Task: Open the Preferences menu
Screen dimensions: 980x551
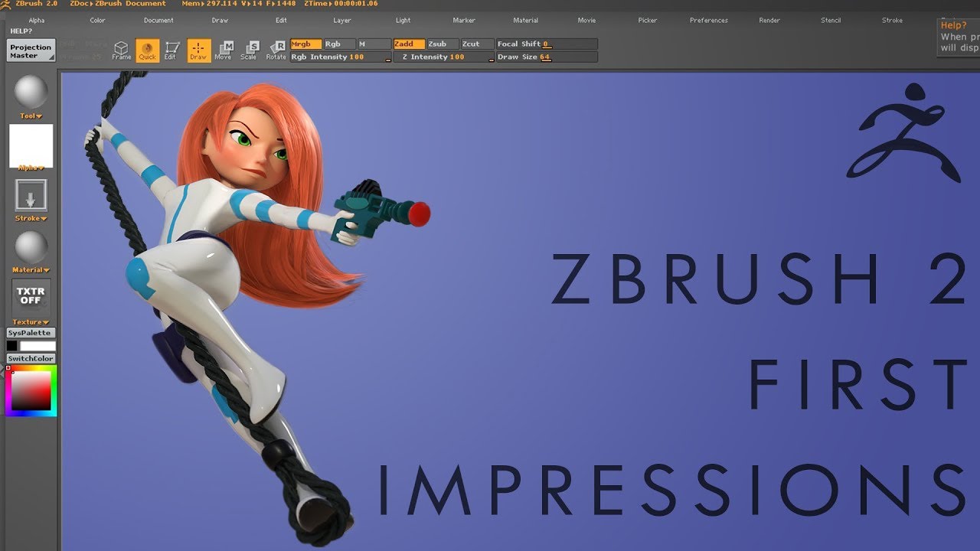Action: coord(709,21)
